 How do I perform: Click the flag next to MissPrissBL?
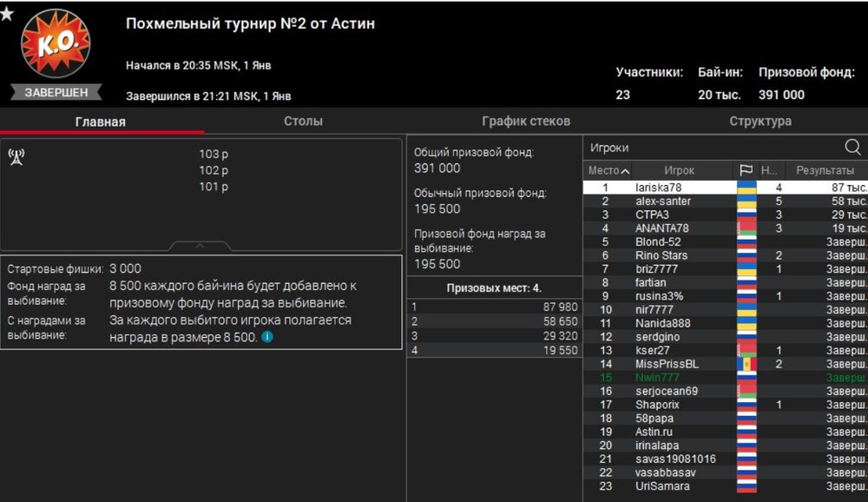click(746, 364)
